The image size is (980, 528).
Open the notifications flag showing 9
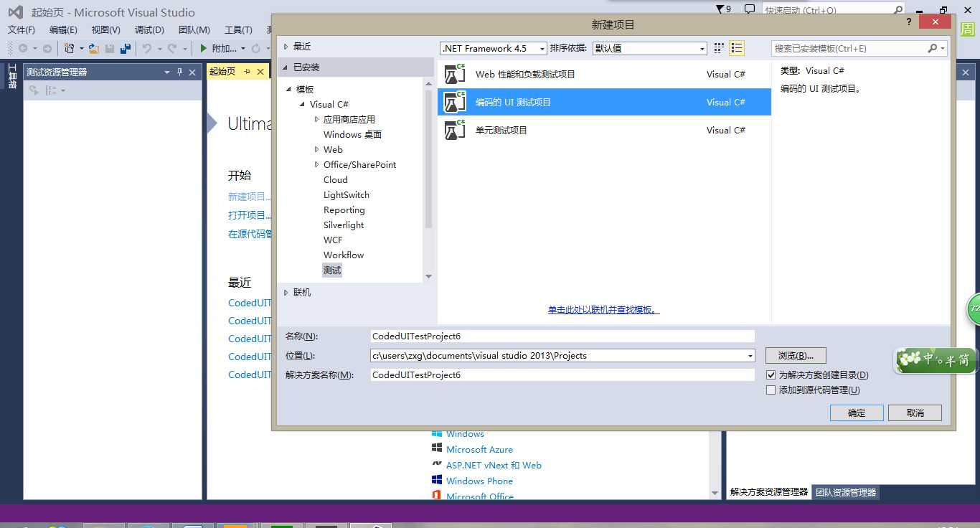[x=725, y=9]
